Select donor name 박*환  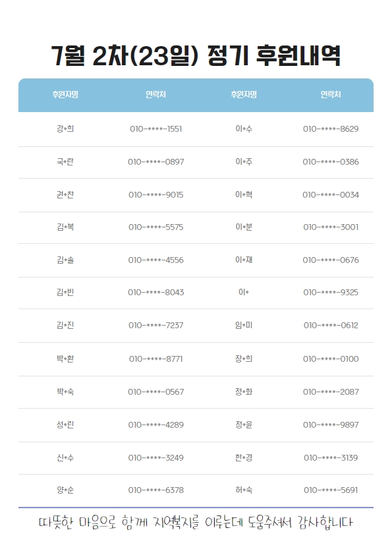point(65,359)
